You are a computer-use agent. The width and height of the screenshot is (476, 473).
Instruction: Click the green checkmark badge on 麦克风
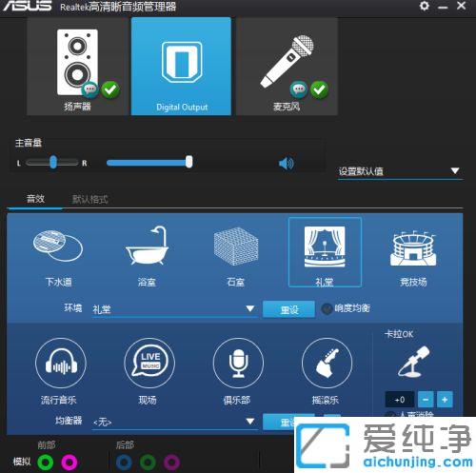click(x=319, y=89)
